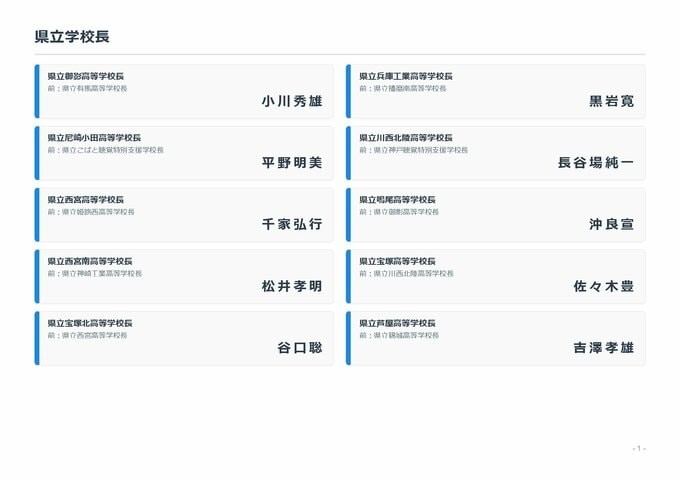Click the 県立川西北陵高等学校長 title
Image resolution: width=680 pixels, height=480 pixels.
[406, 138]
